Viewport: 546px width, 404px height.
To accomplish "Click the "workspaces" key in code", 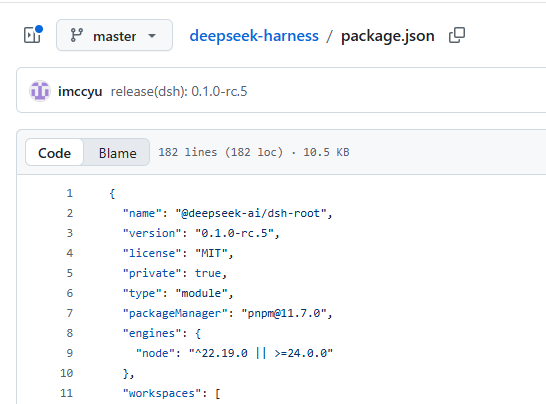I will [162, 393].
